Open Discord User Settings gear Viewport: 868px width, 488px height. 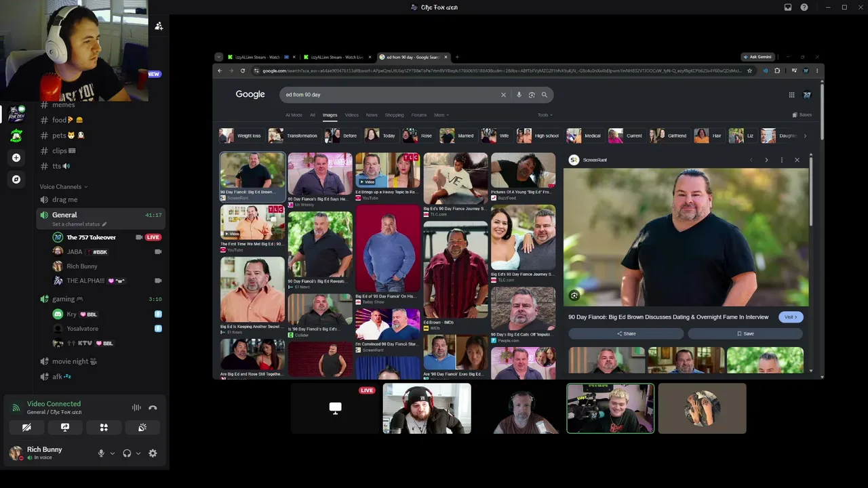click(153, 453)
